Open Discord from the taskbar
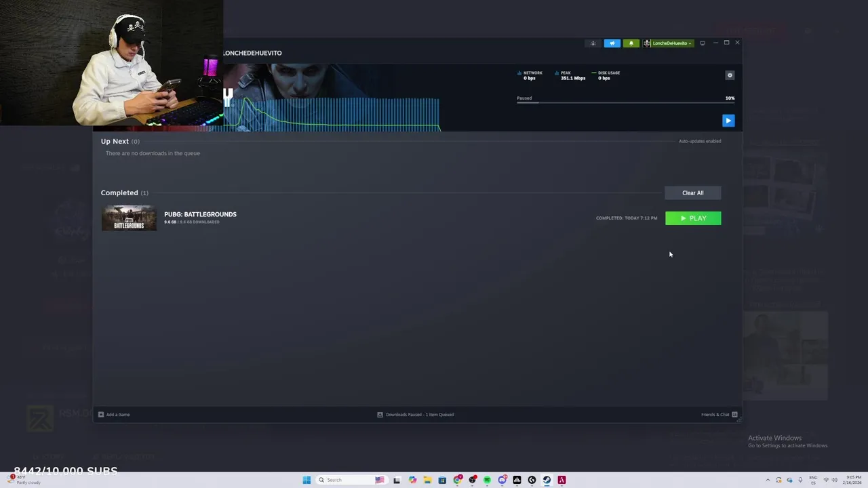868x488 pixels. coord(502,480)
